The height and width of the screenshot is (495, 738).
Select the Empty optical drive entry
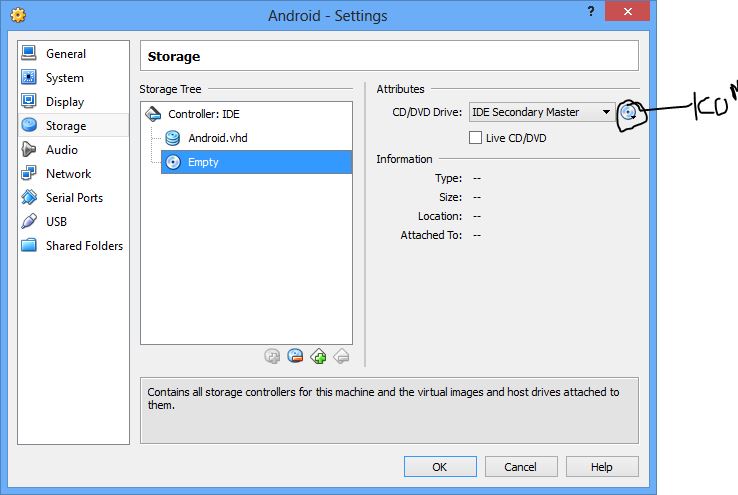pyautogui.click(x=257, y=162)
